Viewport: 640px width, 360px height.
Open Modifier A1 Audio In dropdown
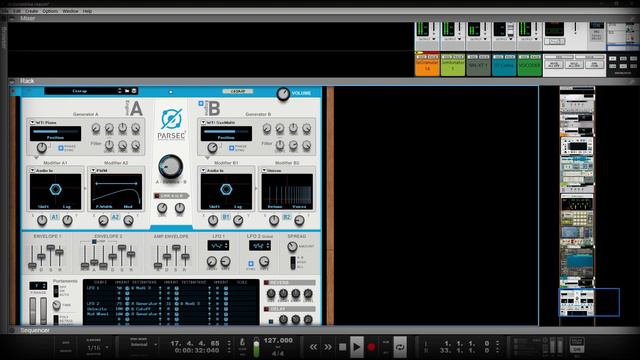click(x=32, y=170)
